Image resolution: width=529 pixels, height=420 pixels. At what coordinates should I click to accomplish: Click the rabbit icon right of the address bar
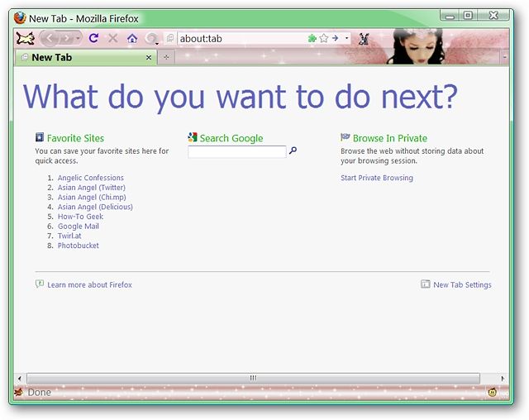[x=364, y=39]
